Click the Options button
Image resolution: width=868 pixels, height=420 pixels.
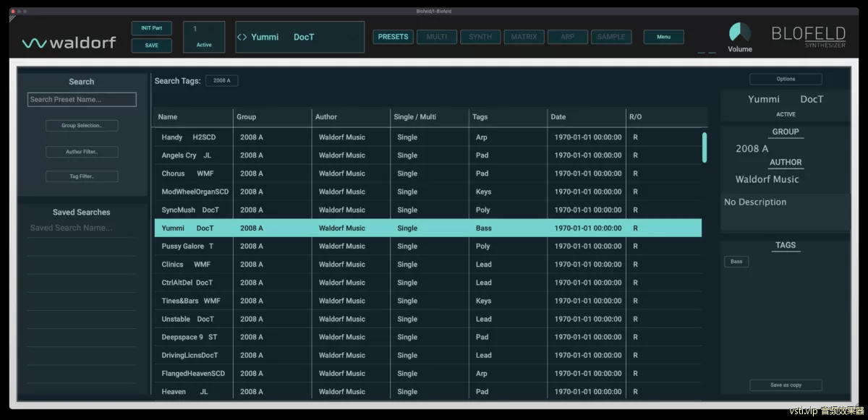coord(786,79)
